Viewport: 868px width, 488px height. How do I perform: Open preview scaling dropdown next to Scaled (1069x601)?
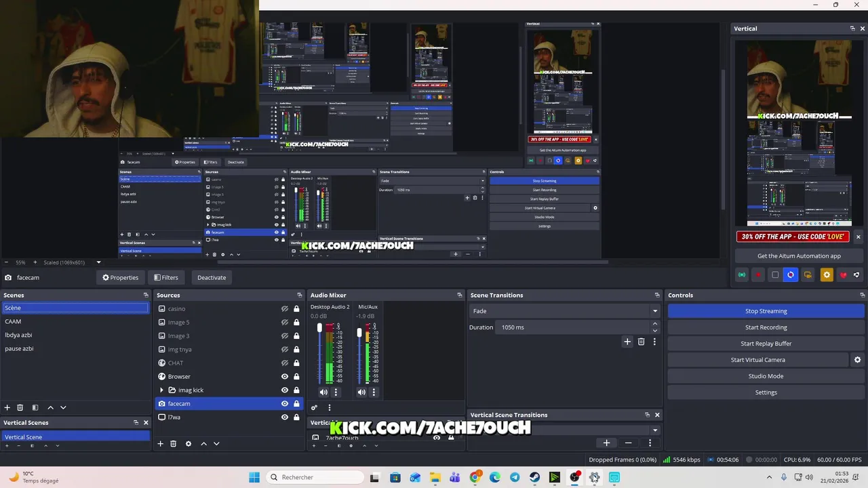(98, 262)
